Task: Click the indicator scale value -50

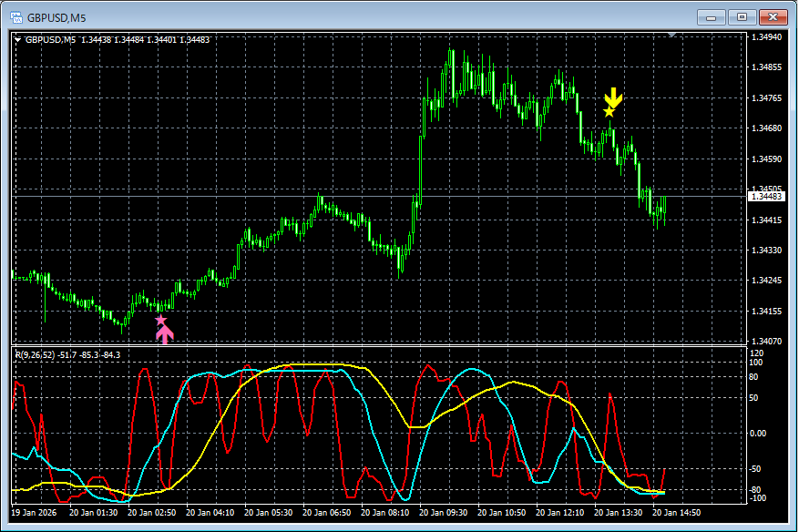Action: click(x=755, y=469)
